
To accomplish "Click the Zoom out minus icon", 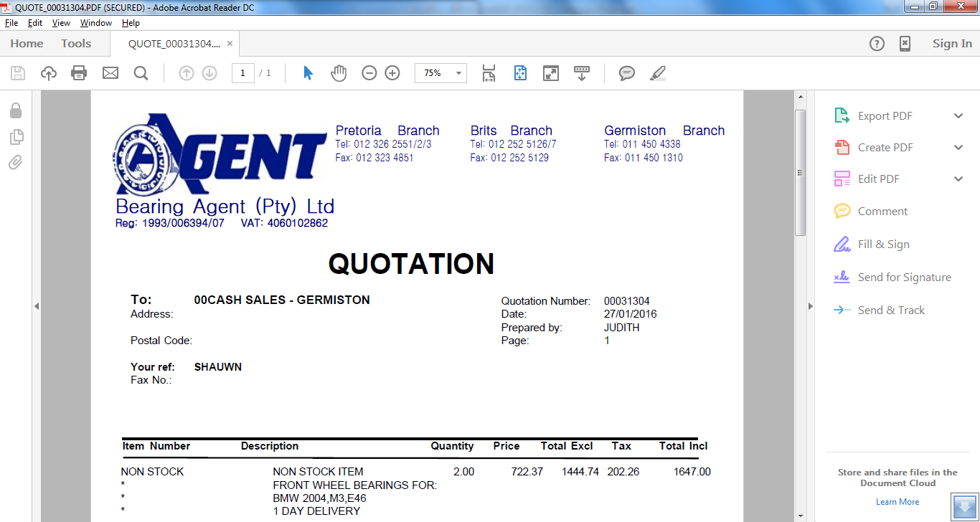I will pos(369,73).
